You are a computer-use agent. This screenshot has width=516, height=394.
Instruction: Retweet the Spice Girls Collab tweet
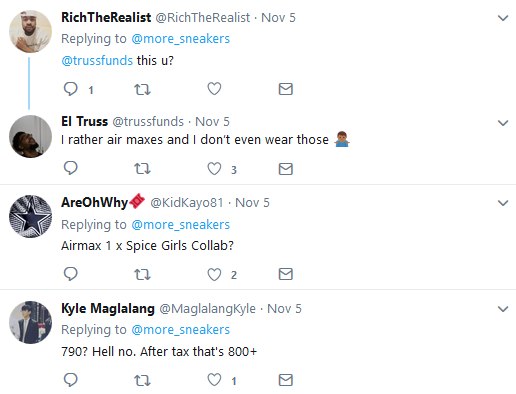[x=142, y=274]
